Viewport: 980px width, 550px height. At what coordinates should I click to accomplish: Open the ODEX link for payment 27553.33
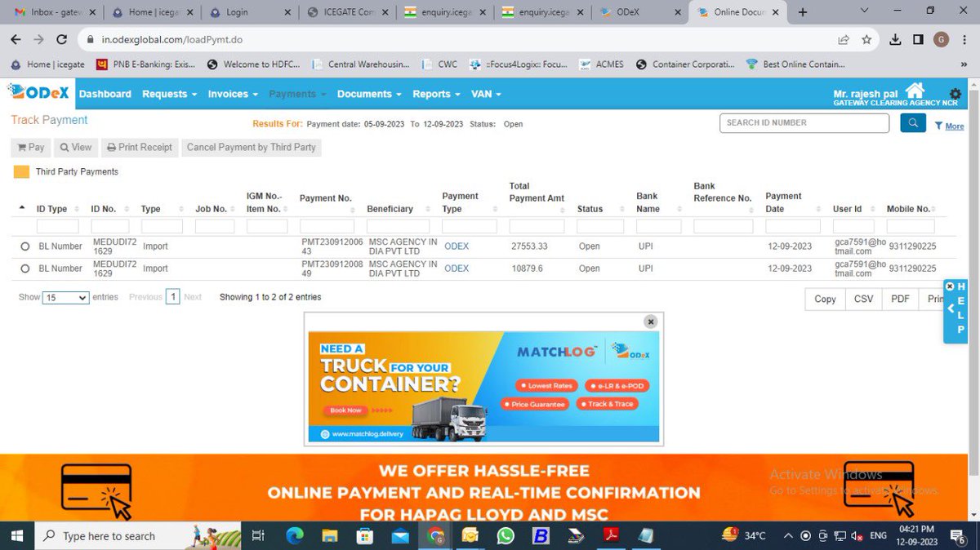[x=457, y=246]
